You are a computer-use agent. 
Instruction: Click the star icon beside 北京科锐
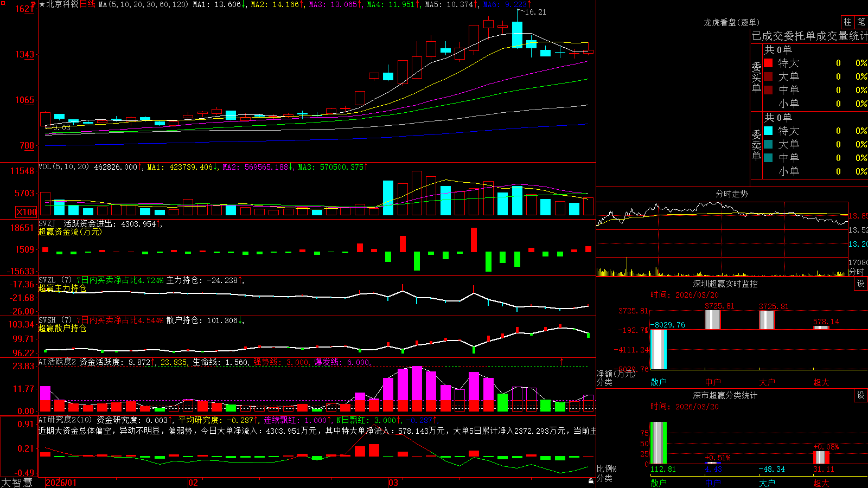click(x=42, y=4)
